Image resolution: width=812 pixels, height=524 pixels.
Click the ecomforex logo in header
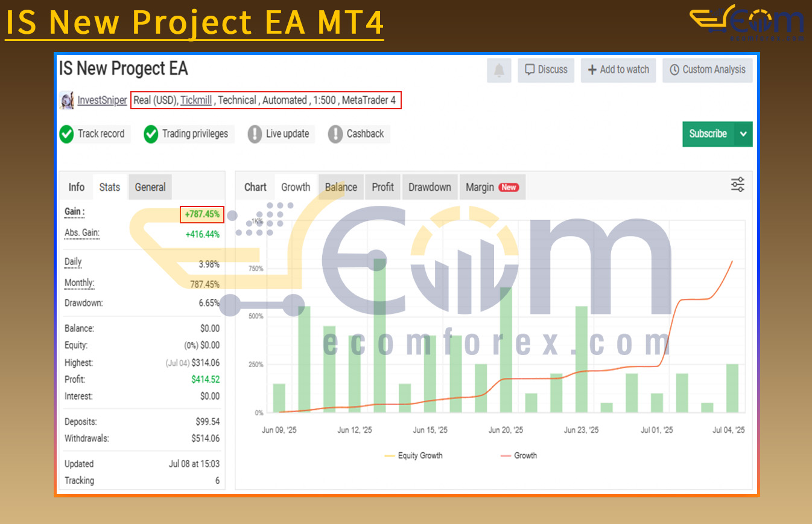[x=747, y=24]
